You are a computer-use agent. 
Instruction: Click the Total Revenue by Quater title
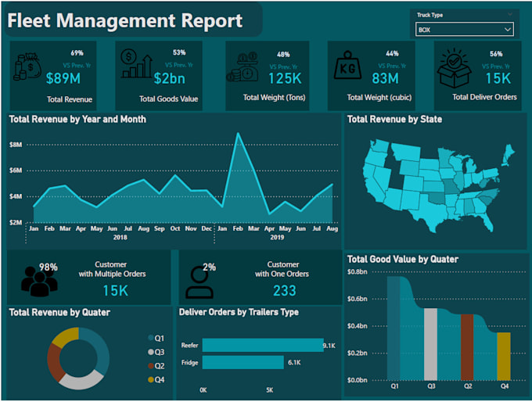pyautogui.click(x=59, y=312)
